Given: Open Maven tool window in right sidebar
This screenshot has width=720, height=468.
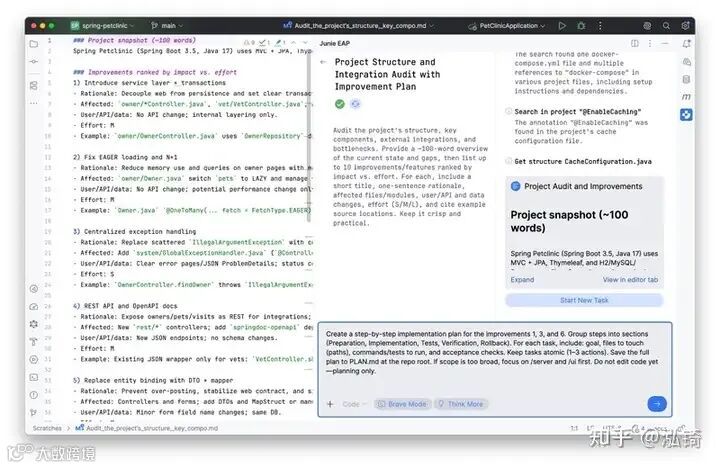Looking at the screenshot, I should (x=686, y=97).
